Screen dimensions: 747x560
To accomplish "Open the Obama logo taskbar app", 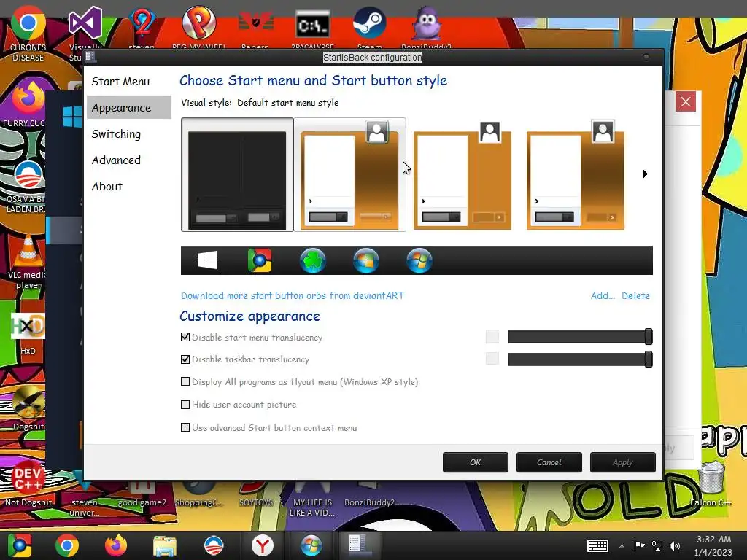I will (214, 545).
